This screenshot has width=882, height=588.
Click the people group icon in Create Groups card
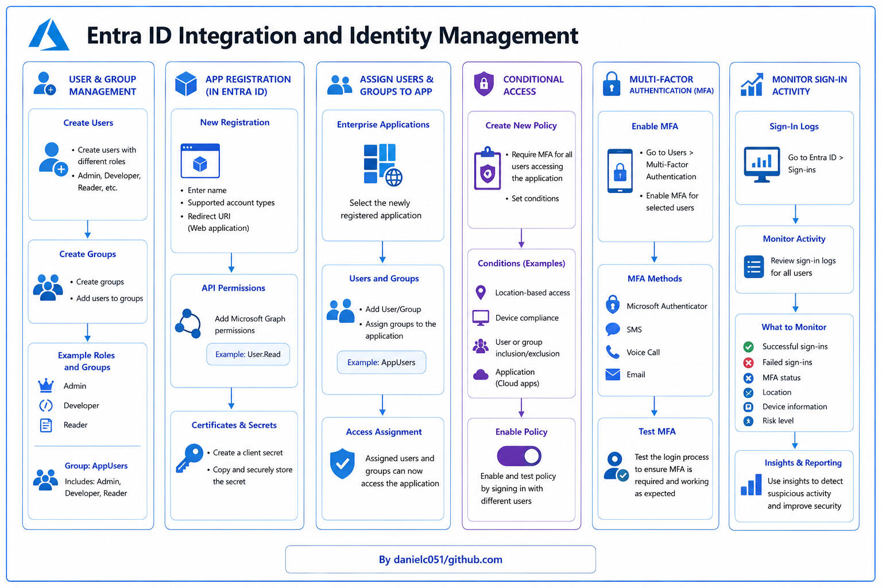pos(48,287)
